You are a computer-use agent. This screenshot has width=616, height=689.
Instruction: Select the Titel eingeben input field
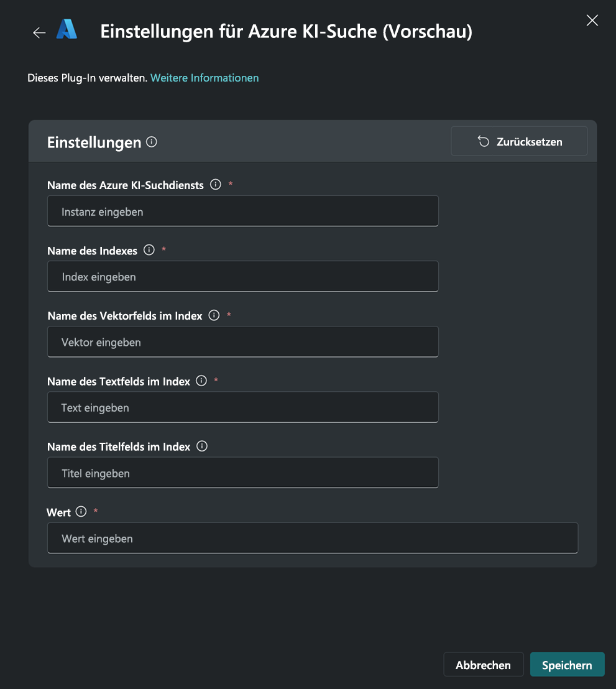pos(242,473)
